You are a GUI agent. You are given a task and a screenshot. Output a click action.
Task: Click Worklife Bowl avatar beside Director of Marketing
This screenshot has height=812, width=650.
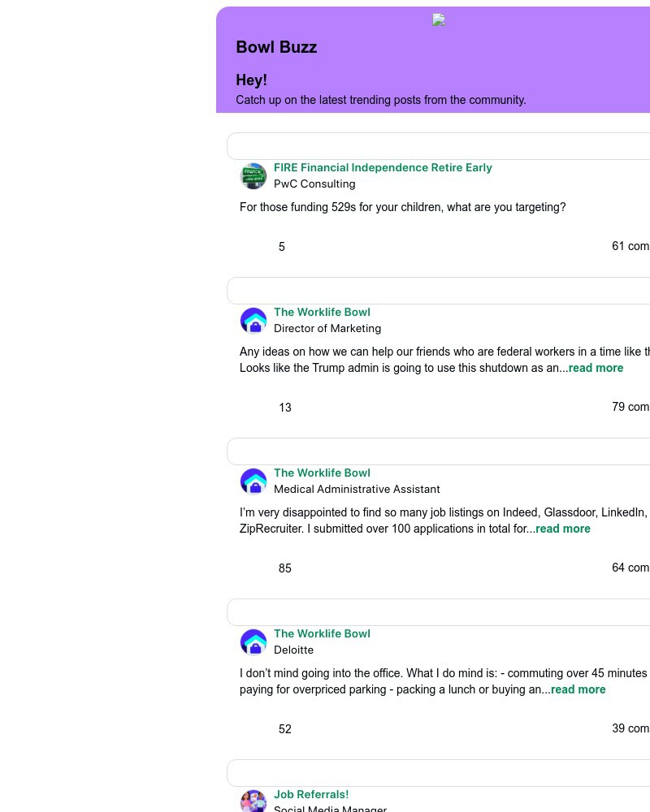click(253, 321)
